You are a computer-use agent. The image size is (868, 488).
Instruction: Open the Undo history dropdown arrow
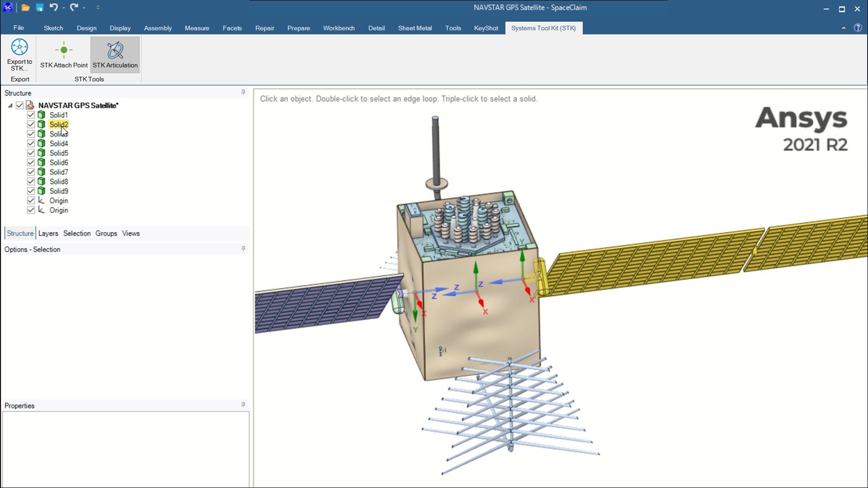(63, 8)
